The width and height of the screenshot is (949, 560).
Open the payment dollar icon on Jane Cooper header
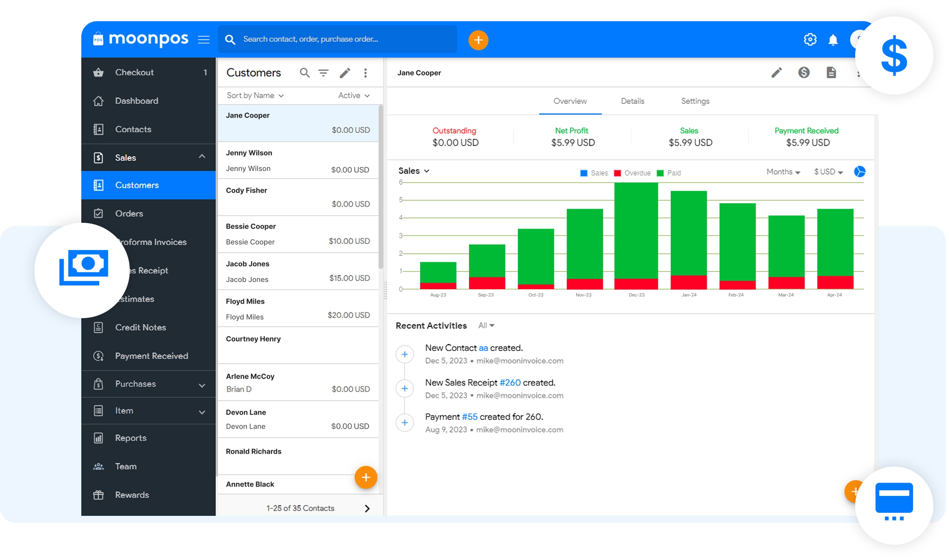tap(804, 72)
